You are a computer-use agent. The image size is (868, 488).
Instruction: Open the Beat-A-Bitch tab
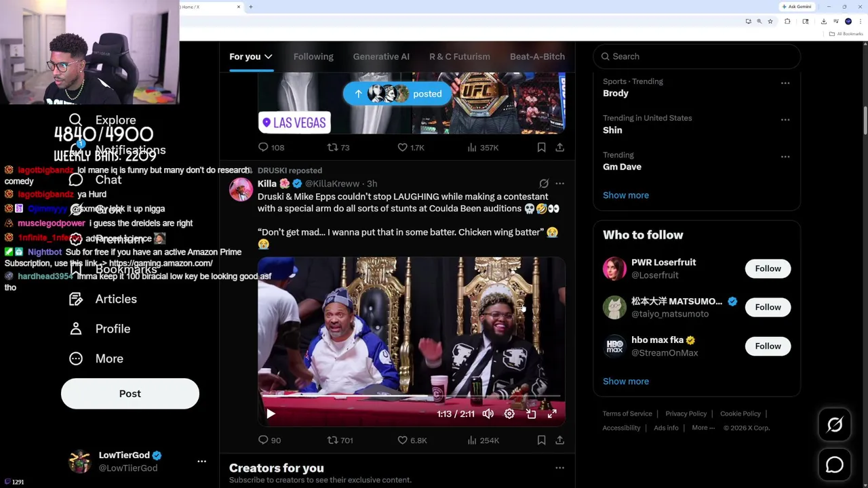537,56
